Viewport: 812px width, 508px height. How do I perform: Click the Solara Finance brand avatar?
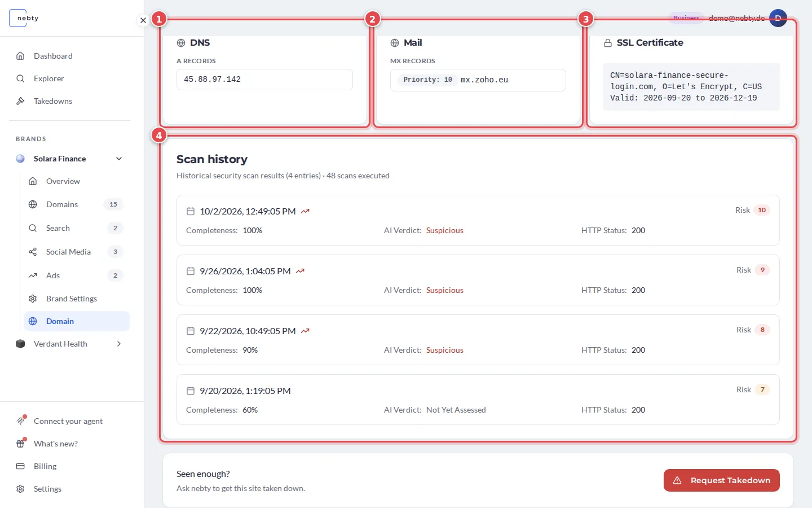(x=20, y=159)
